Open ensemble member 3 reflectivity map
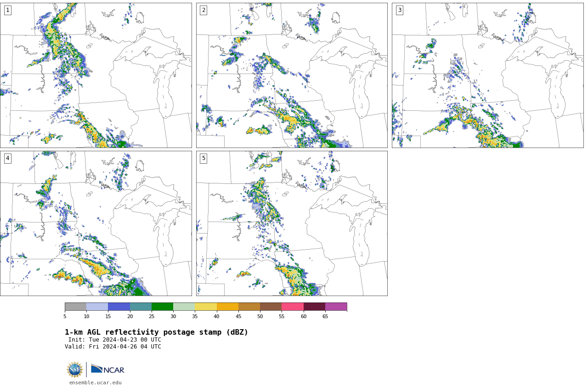 [x=487, y=75]
